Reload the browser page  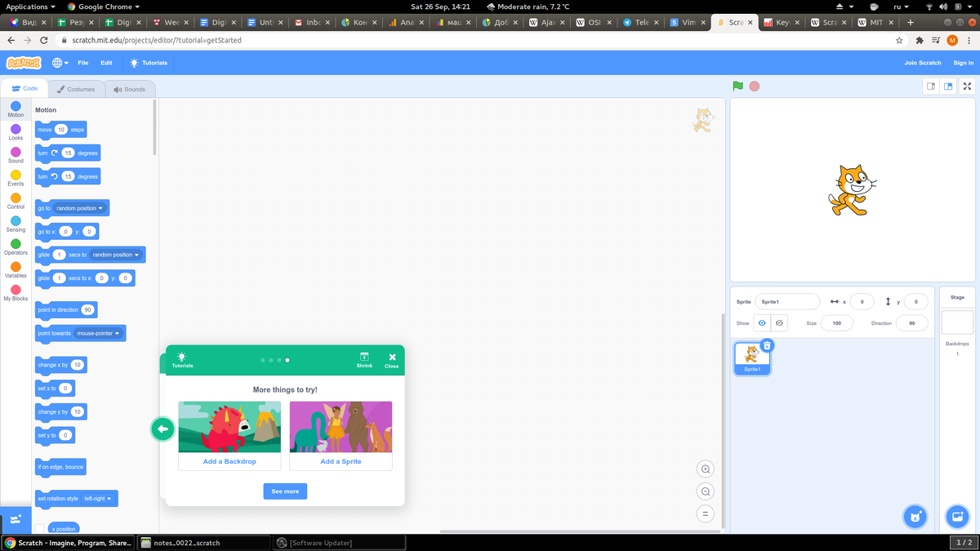coord(44,40)
